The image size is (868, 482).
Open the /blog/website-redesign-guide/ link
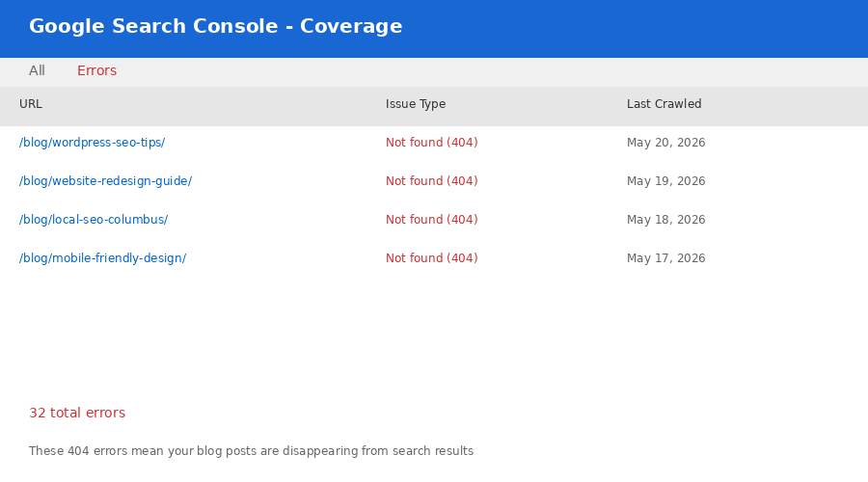(x=105, y=181)
